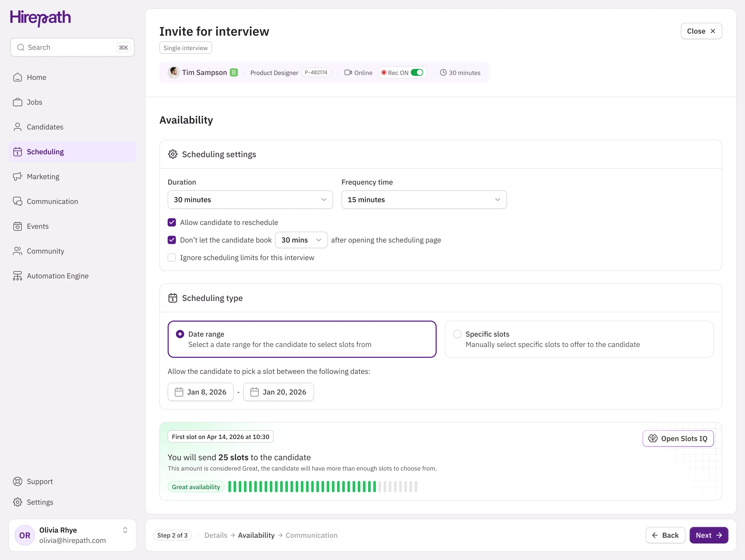Open the 30 mins booking delay dropdown
The height and width of the screenshot is (560, 745).
pyautogui.click(x=301, y=240)
